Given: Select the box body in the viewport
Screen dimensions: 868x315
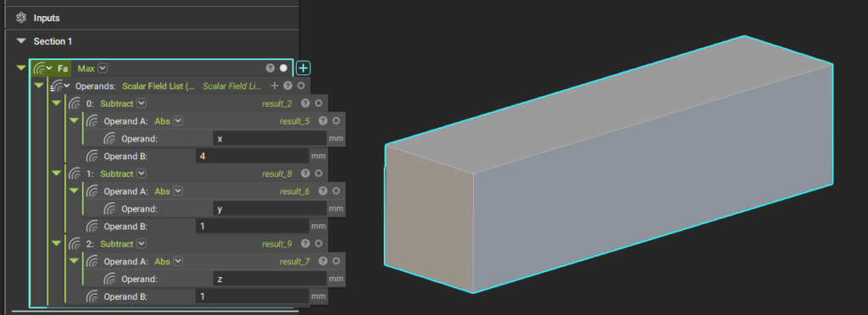Looking at the screenshot, I should pos(609,166).
